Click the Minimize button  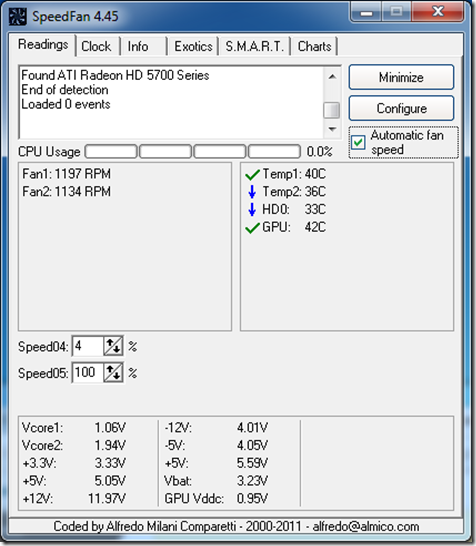click(x=401, y=77)
